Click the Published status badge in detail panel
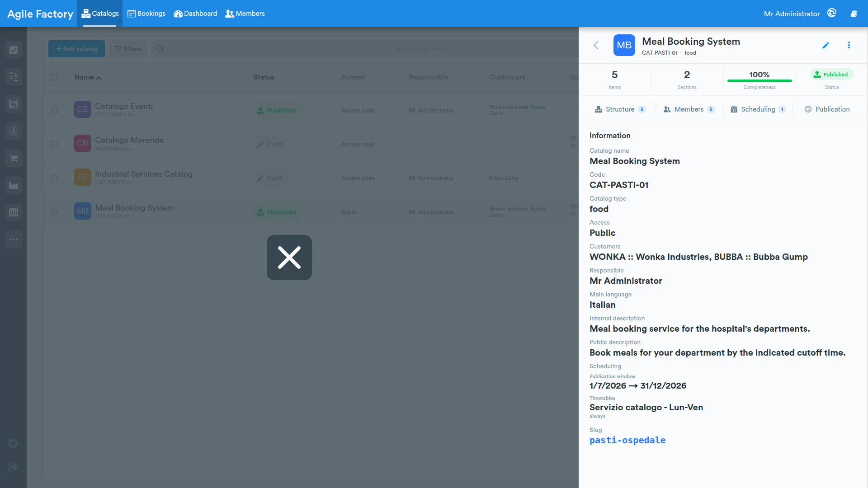Image resolution: width=868 pixels, height=488 pixels. [x=831, y=75]
